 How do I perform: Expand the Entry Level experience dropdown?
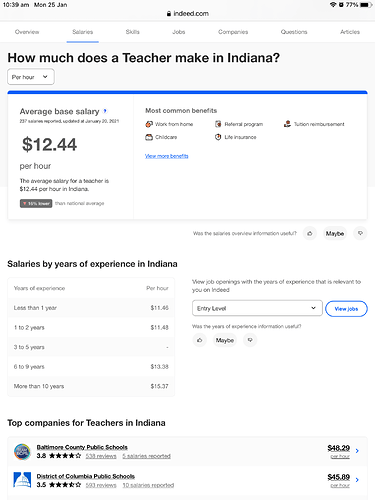pos(257,308)
